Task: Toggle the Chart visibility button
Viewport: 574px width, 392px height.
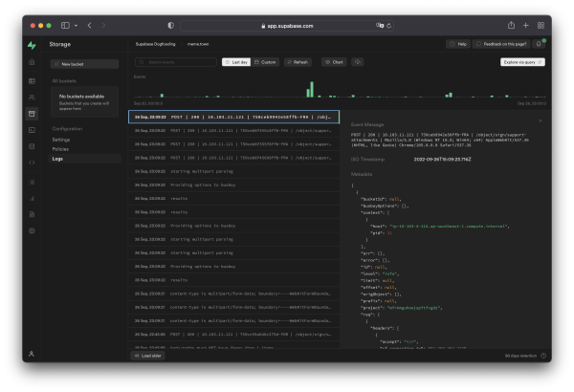Action: (335, 62)
